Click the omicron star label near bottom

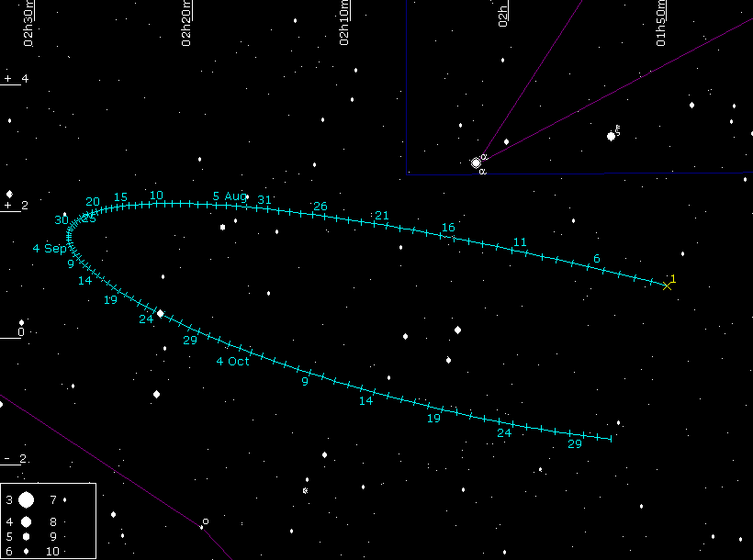pos(206,521)
